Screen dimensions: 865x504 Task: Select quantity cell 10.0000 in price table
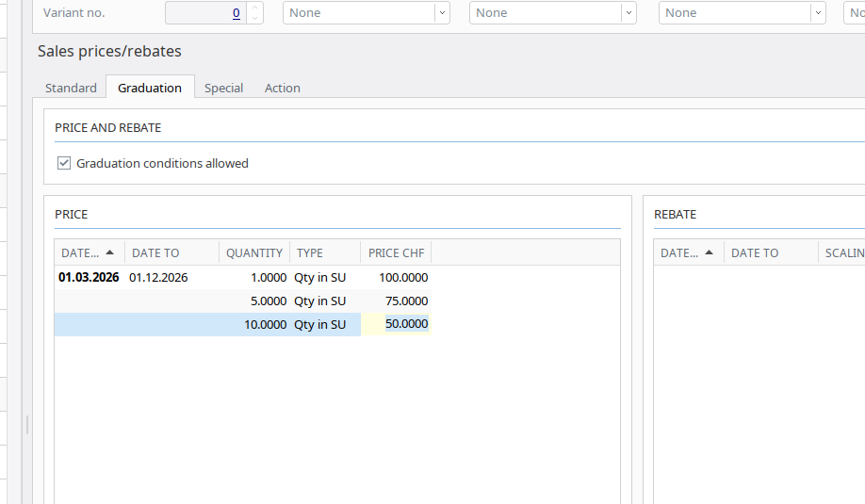point(265,324)
